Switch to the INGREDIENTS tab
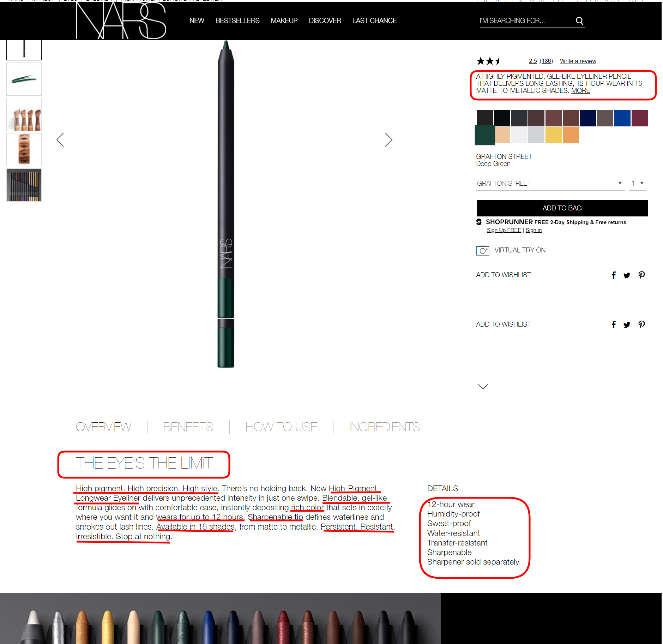Viewport: 663px width, 644px height. (384, 427)
